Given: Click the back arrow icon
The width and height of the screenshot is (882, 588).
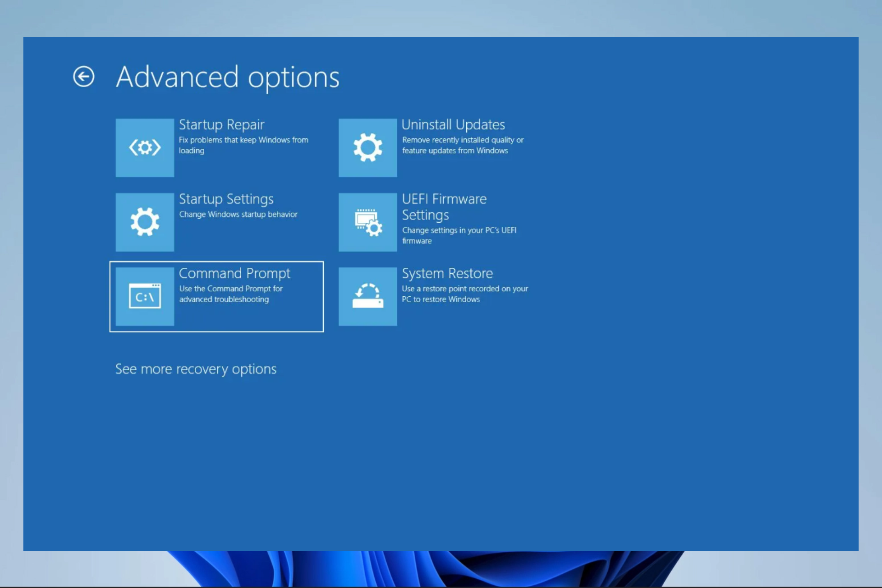Looking at the screenshot, I should (84, 77).
